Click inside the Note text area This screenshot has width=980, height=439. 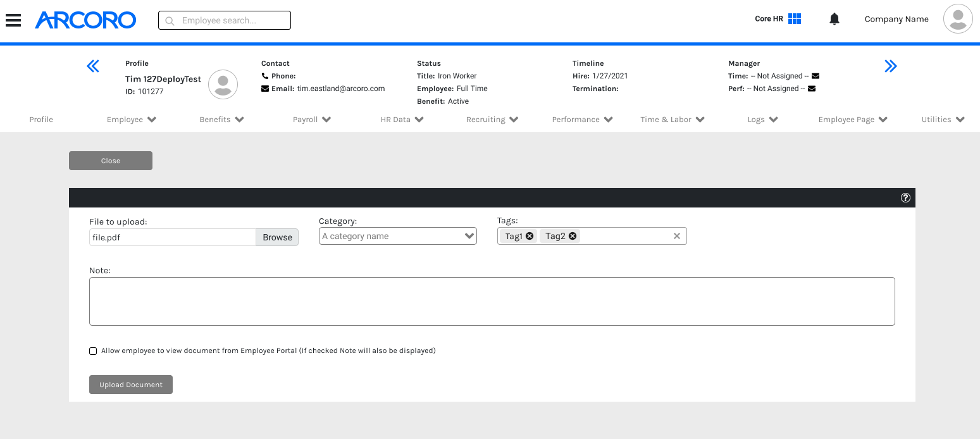coord(492,301)
